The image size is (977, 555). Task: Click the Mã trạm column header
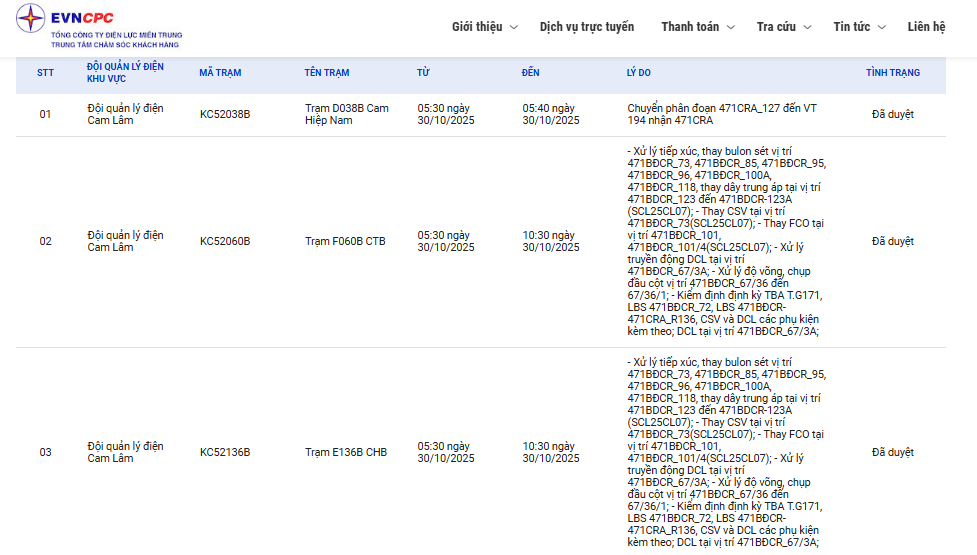pyautogui.click(x=220, y=73)
